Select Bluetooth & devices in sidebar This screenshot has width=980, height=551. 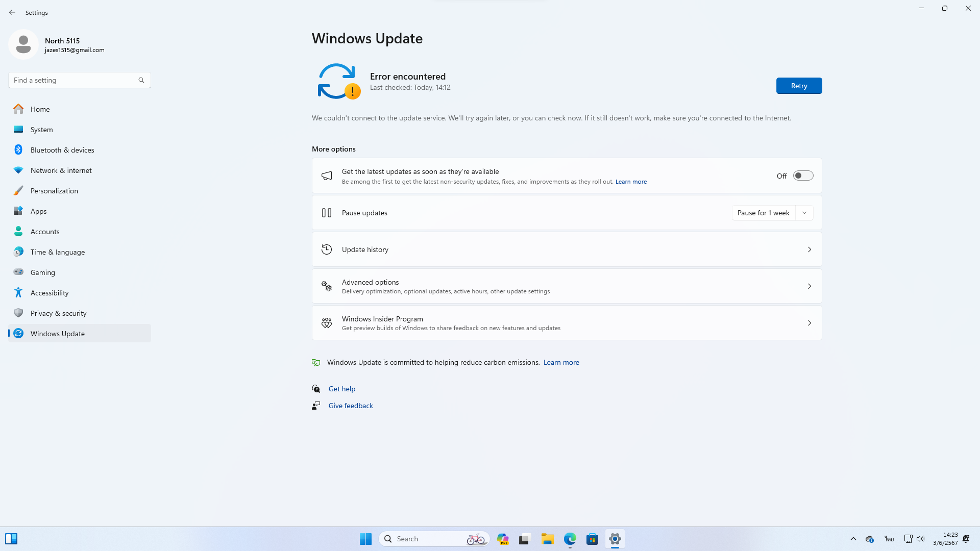coord(80,149)
